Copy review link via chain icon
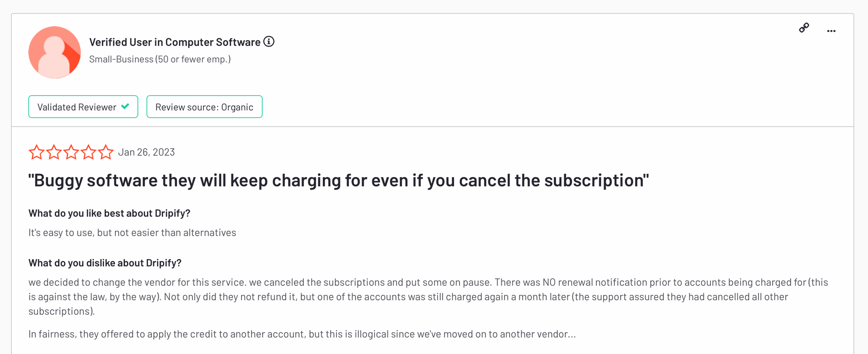868x354 pixels. [804, 28]
